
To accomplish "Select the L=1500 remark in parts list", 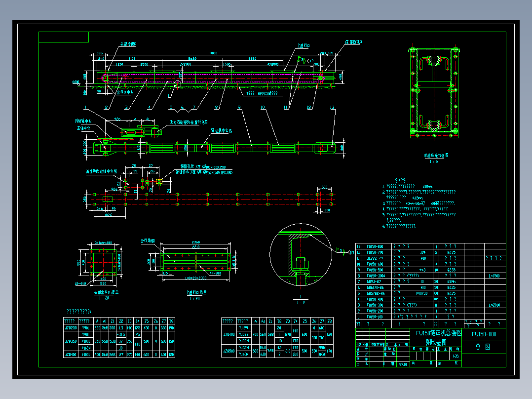I will (x=494, y=276).
